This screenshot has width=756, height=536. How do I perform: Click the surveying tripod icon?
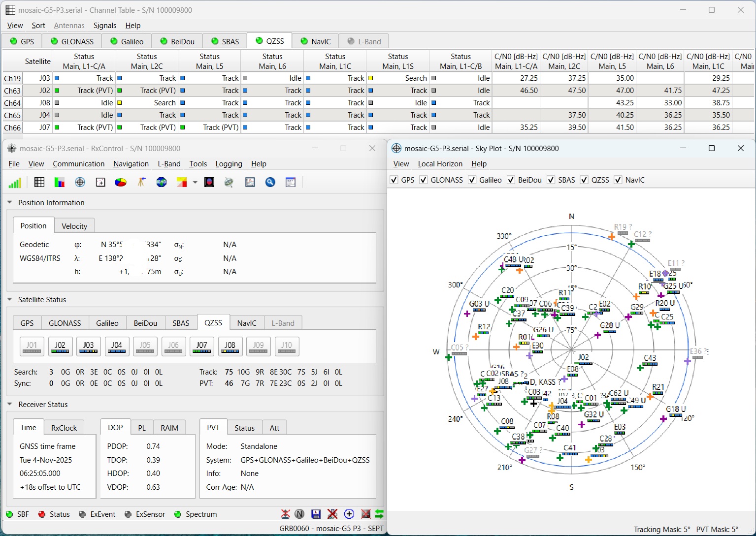(141, 183)
